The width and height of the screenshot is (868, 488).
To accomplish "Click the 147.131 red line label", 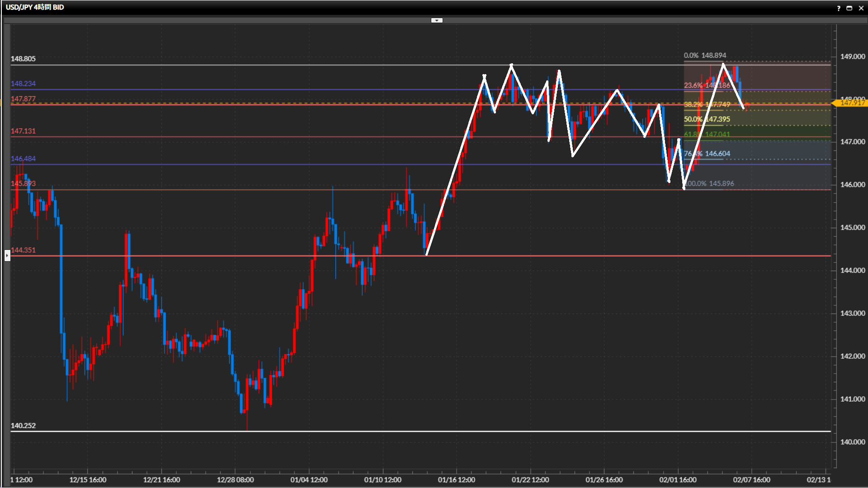I will click(x=23, y=131).
